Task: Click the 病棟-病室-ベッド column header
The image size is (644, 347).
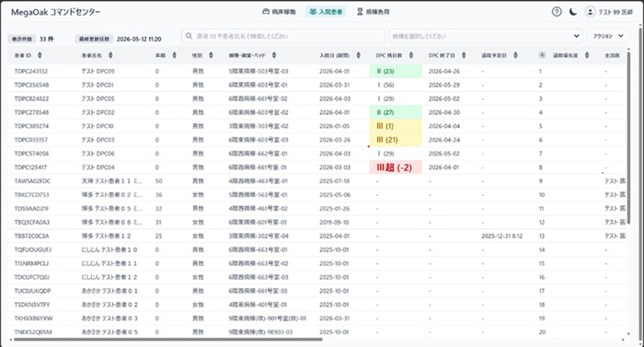Action: [247, 55]
